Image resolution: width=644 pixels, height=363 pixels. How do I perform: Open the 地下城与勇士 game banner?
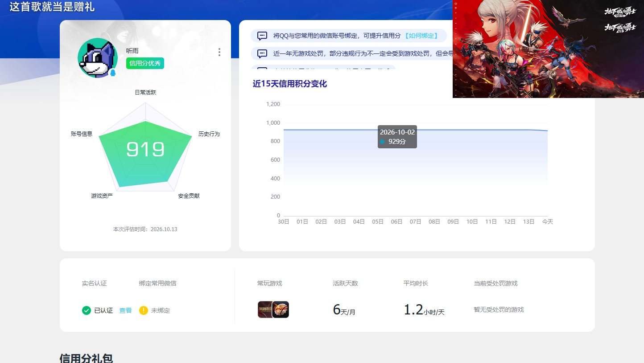tap(548, 49)
